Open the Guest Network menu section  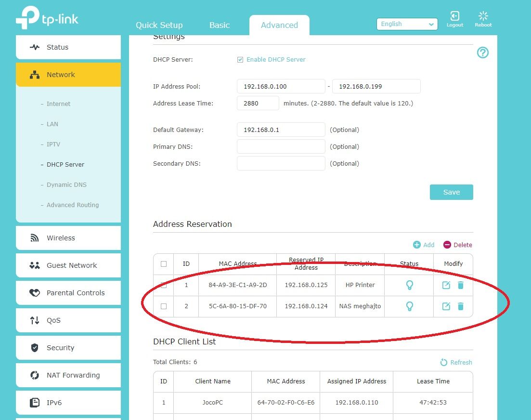pos(68,265)
